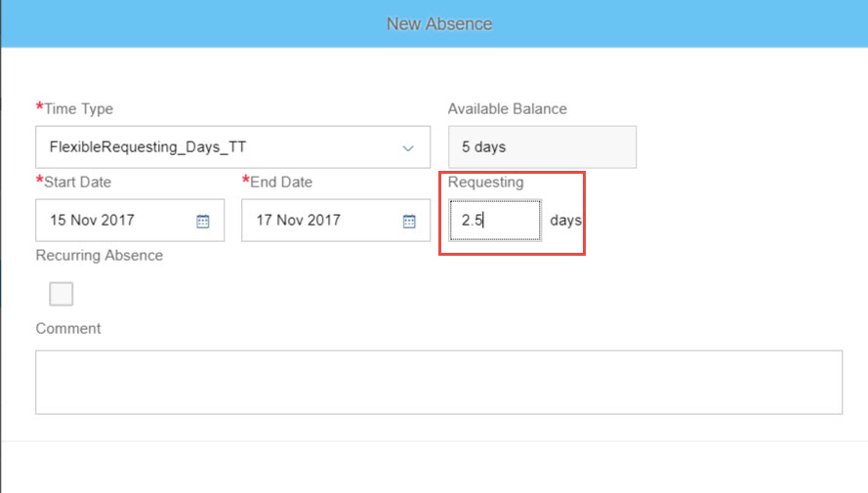
Task: Focus the Start Date field showing 15 Nov 2017
Action: point(130,221)
